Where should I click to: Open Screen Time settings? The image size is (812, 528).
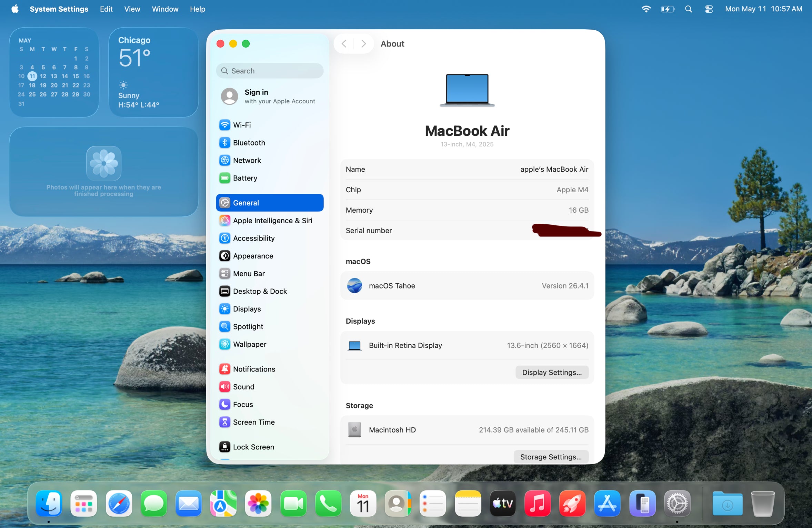[270, 422]
